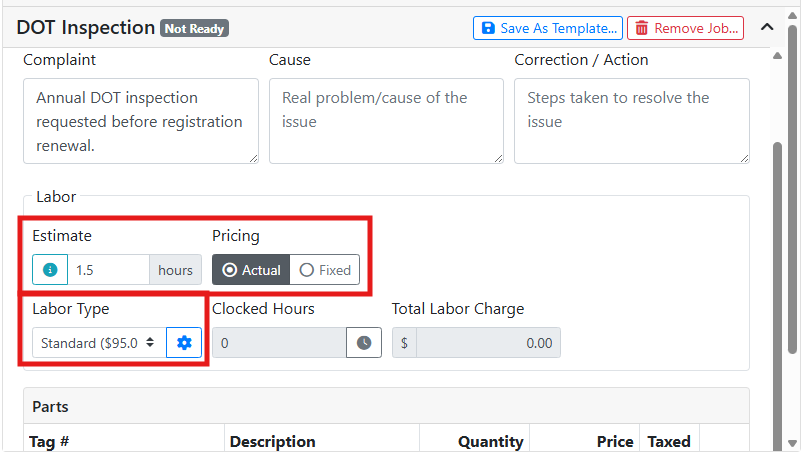Open the Labor Type Standard dropdown
The image size is (807, 465).
(99, 342)
